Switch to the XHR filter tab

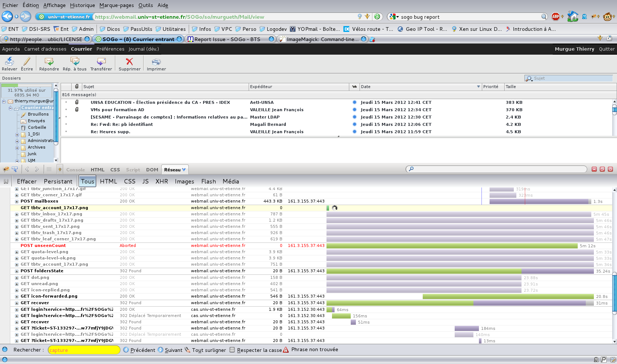click(162, 181)
